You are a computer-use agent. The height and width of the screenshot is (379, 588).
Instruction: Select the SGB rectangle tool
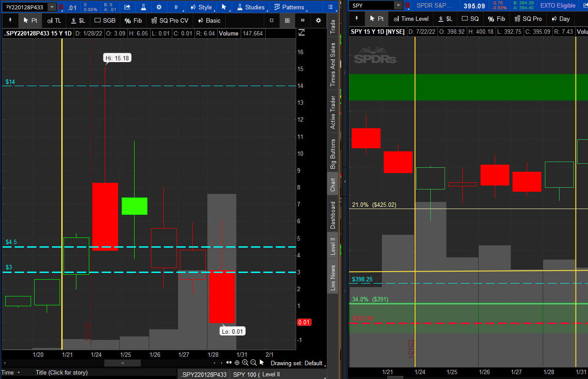point(105,20)
